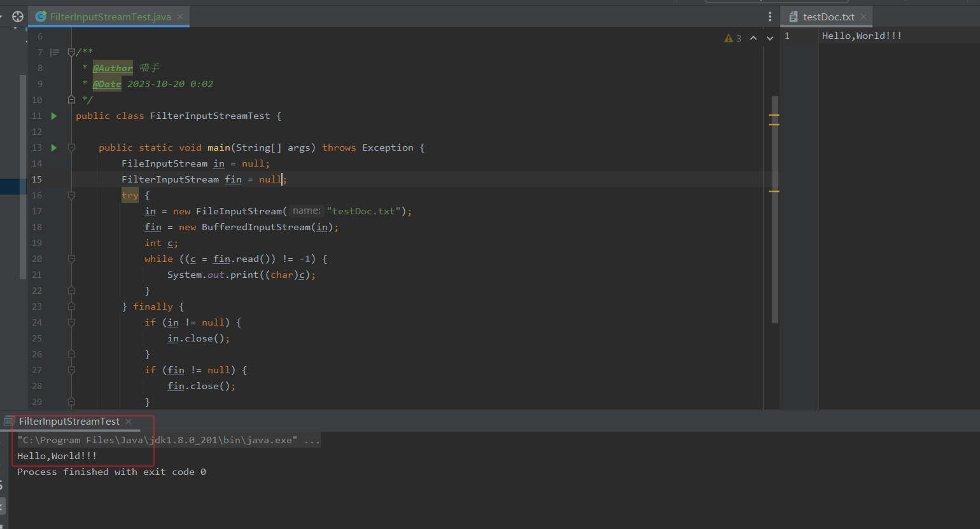Select the FilterInputStreamTest run console tab
This screenshot has height=529, width=980.
pyautogui.click(x=69, y=422)
